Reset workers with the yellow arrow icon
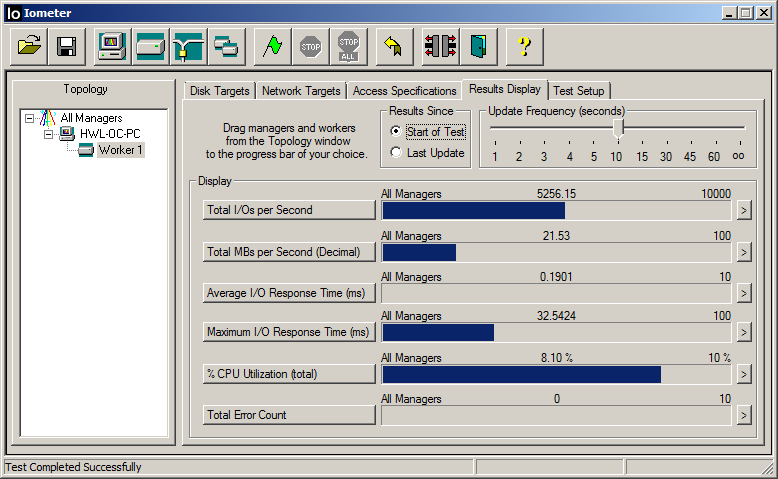The height and width of the screenshot is (479, 778). (394, 47)
